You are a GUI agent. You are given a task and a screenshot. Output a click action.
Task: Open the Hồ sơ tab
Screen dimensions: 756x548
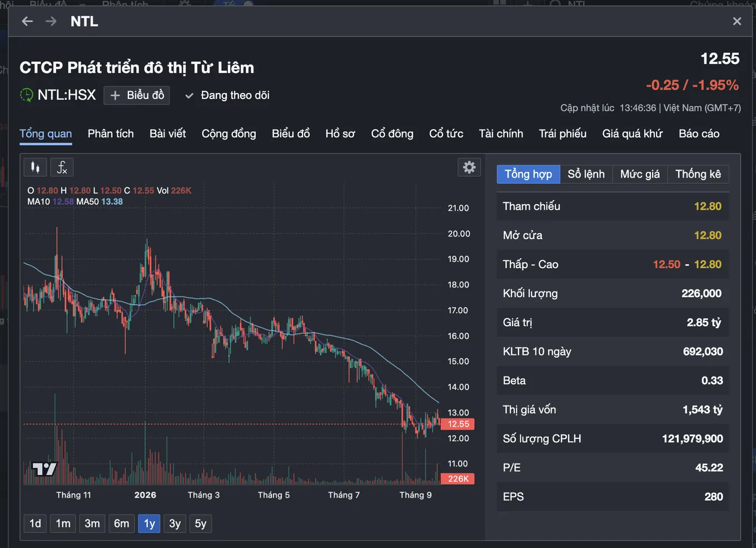(340, 134)
